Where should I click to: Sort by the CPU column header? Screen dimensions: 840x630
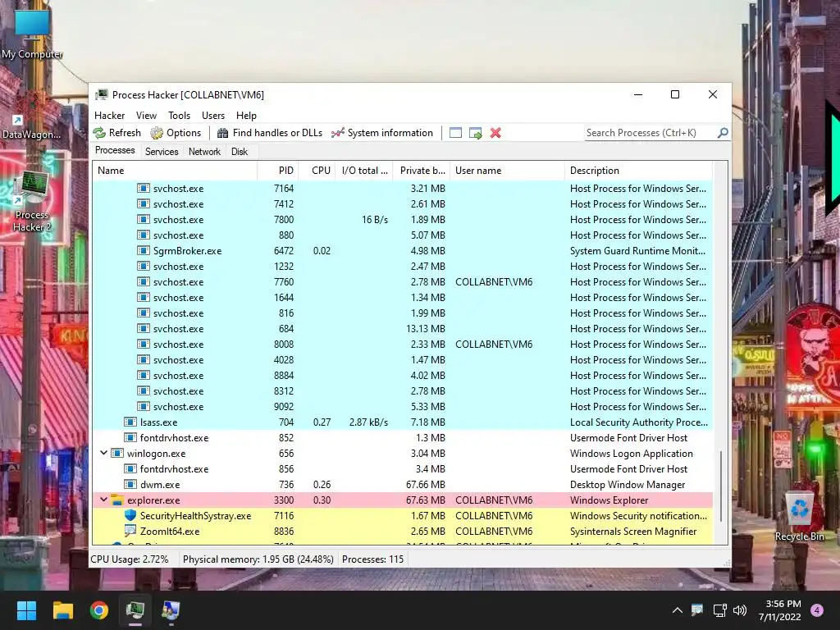tap(317, 171)
